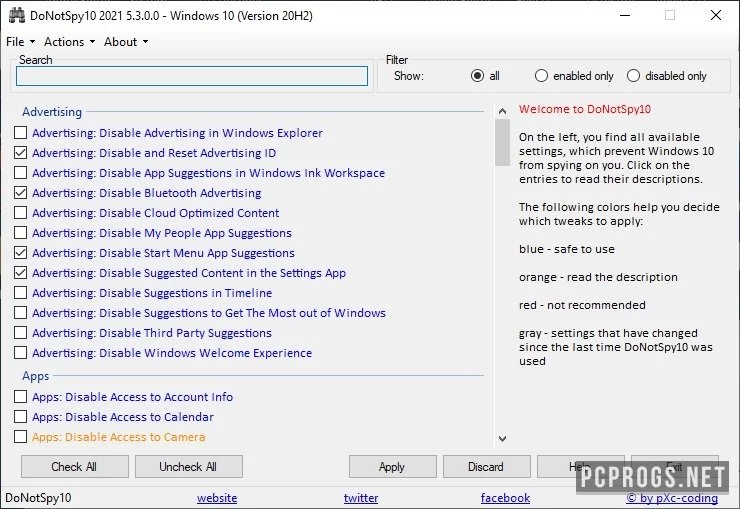Click the scroll up arrow of settings list
This screenshot has height=509, width=740.
click(x=502, y=111)
